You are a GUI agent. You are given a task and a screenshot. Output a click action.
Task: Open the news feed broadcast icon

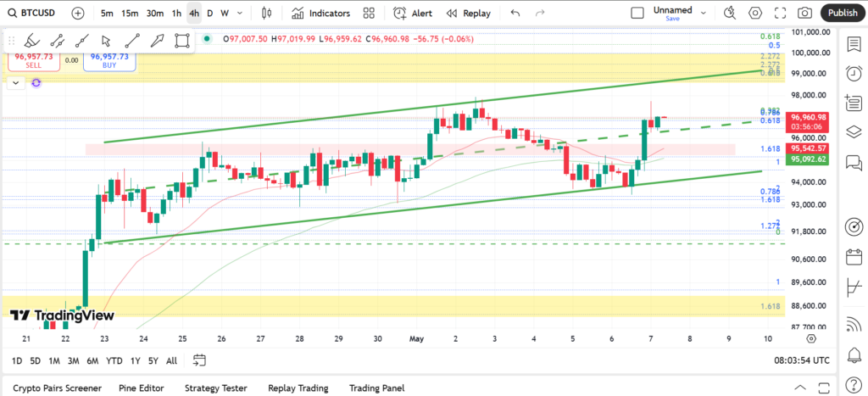coord(854,326)
